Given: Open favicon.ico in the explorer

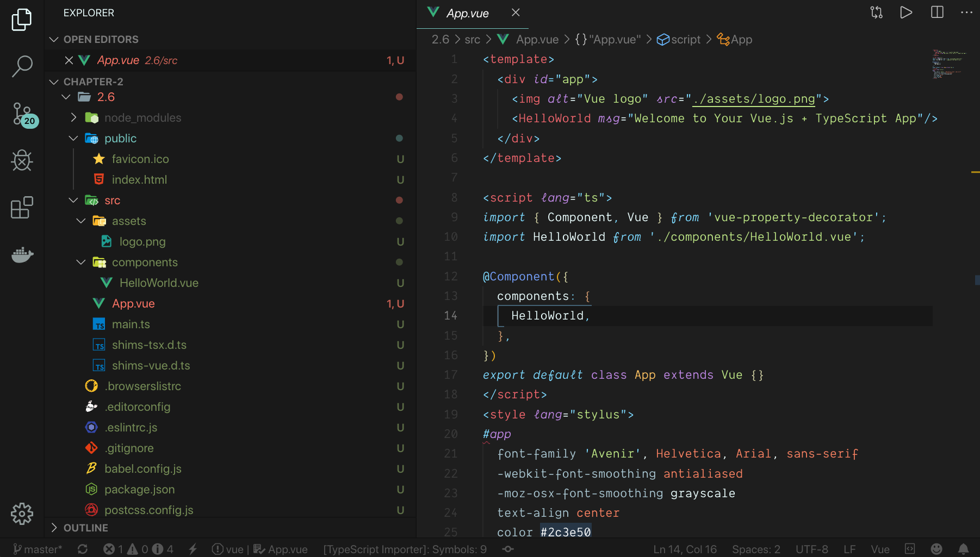Looking at the screenshot, I should (x=140, y=159).
